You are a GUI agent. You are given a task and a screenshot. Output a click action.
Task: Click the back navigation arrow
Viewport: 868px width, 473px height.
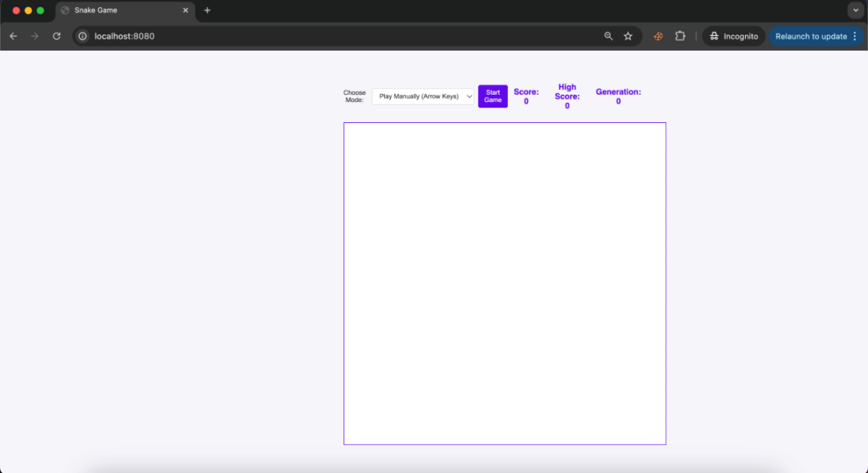click(x=13, y=36)
